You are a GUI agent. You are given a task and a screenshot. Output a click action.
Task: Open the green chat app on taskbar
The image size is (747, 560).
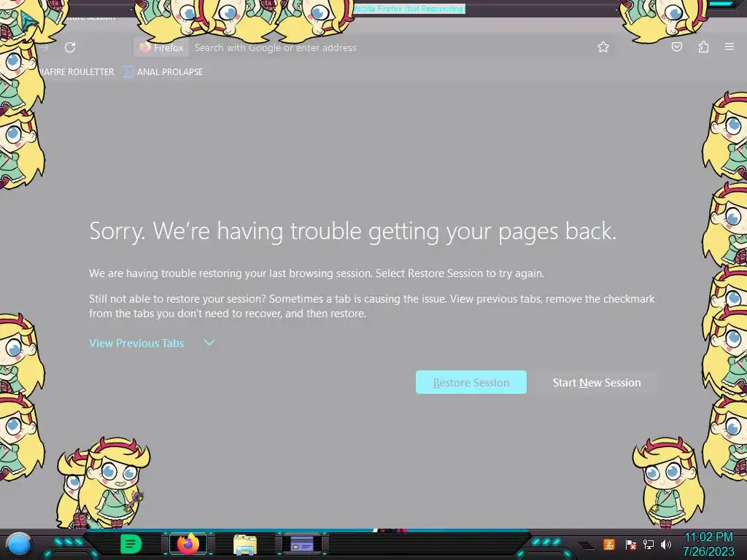(x=131, y=544)
